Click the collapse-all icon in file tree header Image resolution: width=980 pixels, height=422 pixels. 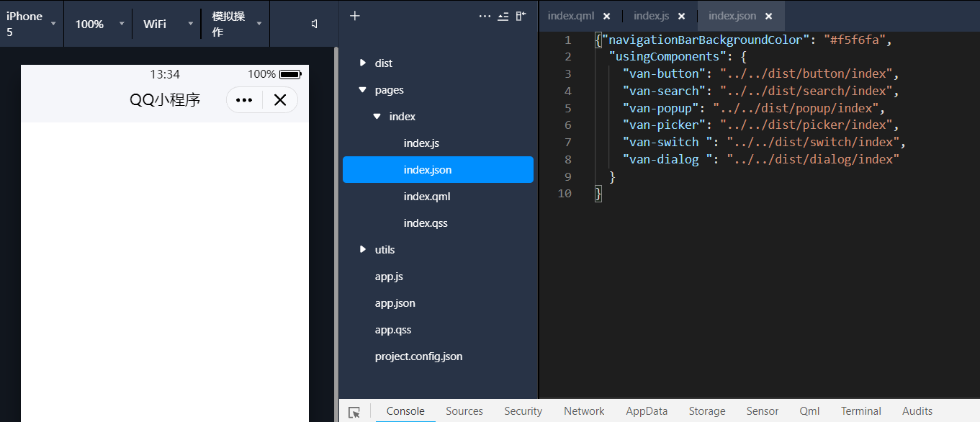click(x=503, y=16)
